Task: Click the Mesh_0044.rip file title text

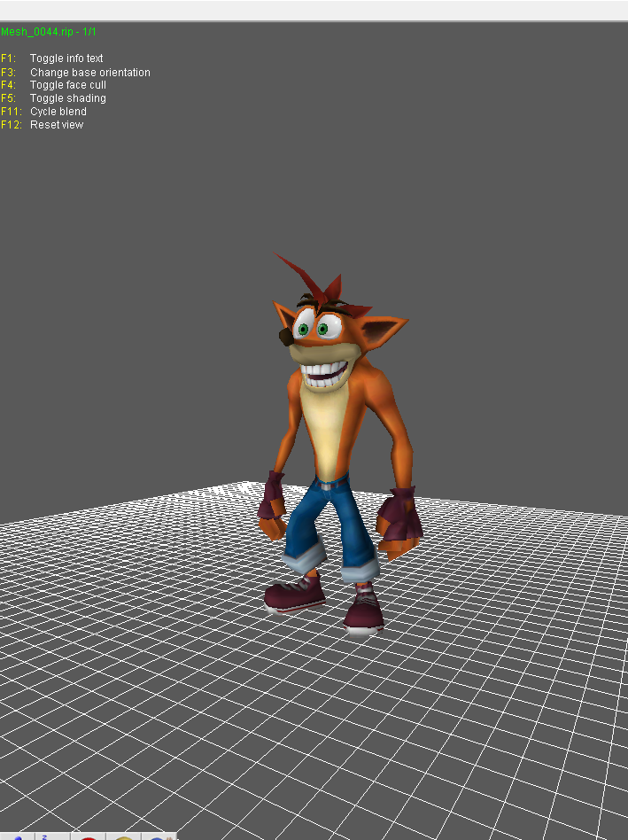Action: [48, 32]
